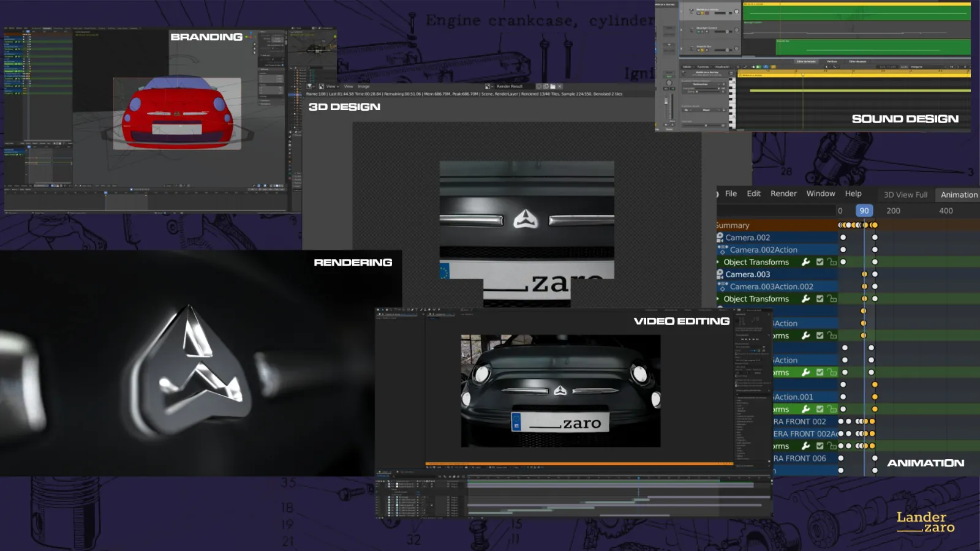The image size is (980, 551).
Task: Select Editor de pasos tab in Logic
Action: [x=858, y=61]
